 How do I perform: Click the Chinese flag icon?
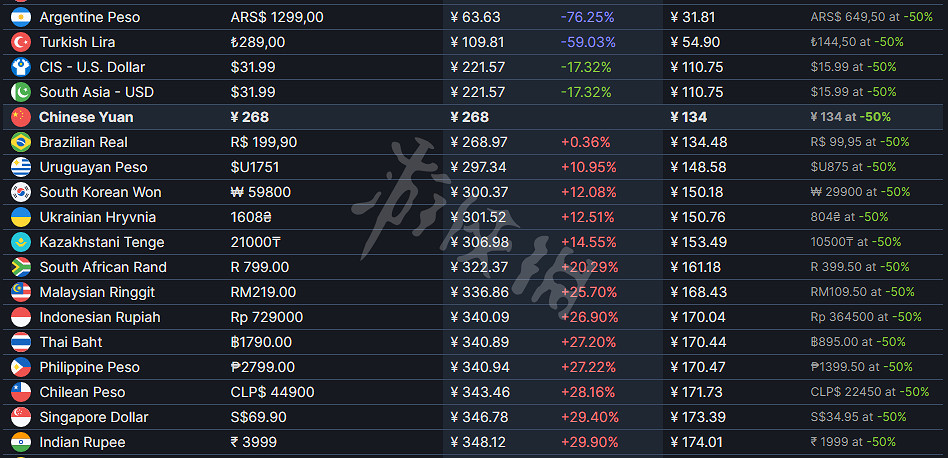point(20,117)
